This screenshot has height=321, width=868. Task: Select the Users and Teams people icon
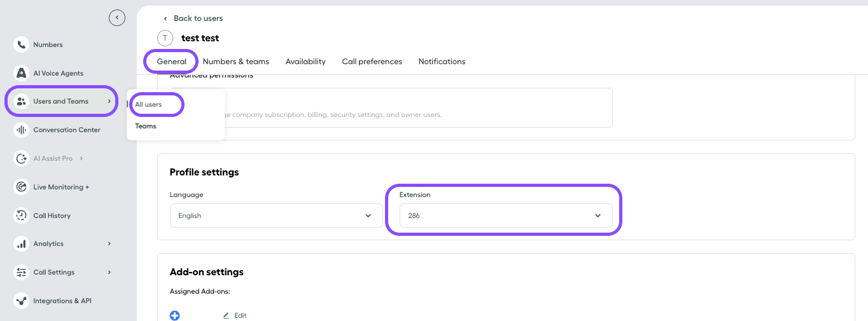[22, 101]
